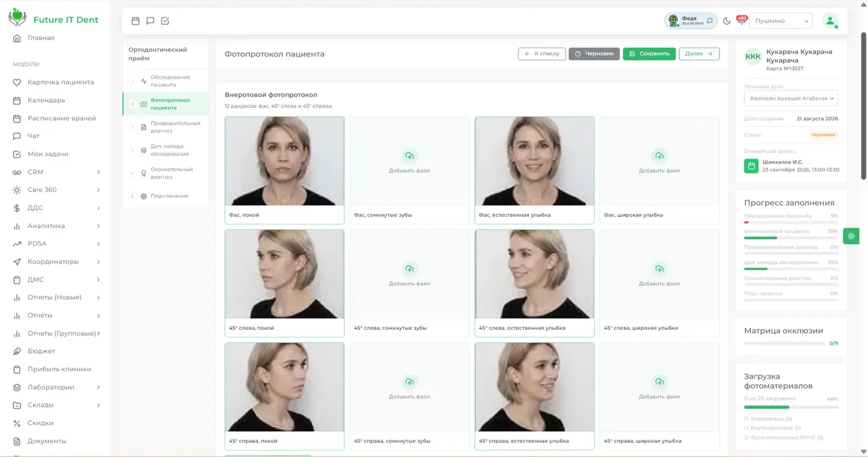Screen dimensions: 868x457
Task: Click the К списку button
Action: pyautogui.click(x=542, y=54)
